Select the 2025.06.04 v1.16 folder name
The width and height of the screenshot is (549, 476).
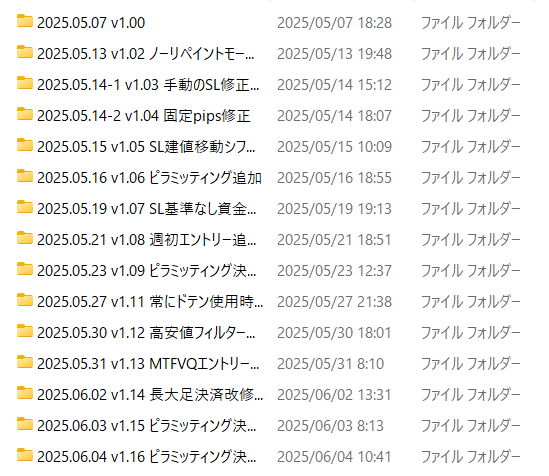(x=147, y=457)
